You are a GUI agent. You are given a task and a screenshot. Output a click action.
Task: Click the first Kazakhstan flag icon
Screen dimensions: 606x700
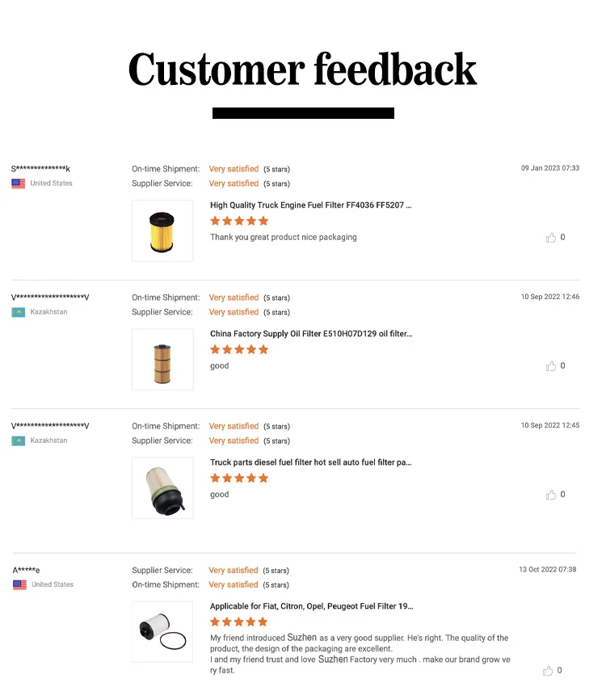(19, 312)
